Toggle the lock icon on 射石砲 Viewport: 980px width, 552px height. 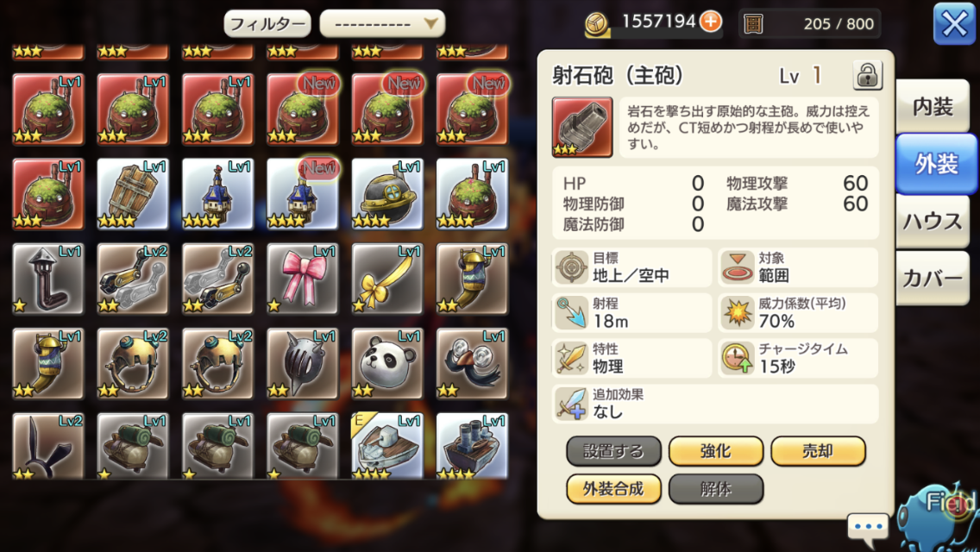pos(868,76)
